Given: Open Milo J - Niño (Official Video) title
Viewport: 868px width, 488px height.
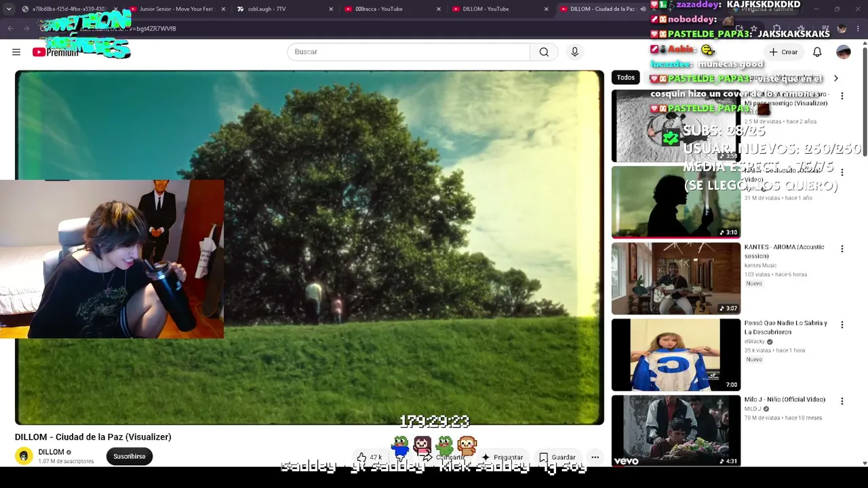Looking at the screenshot, I should 785,400.
